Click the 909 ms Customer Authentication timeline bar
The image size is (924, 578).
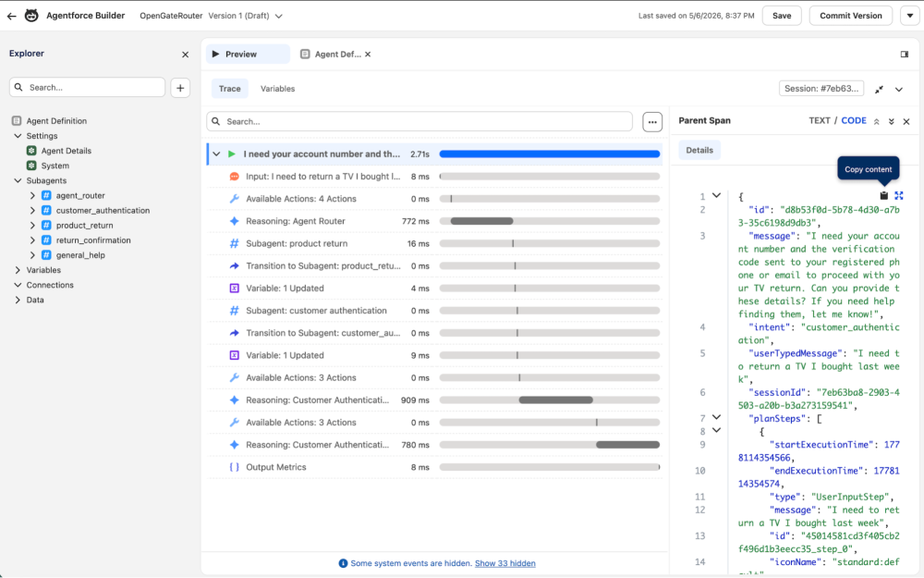[555, 400]
